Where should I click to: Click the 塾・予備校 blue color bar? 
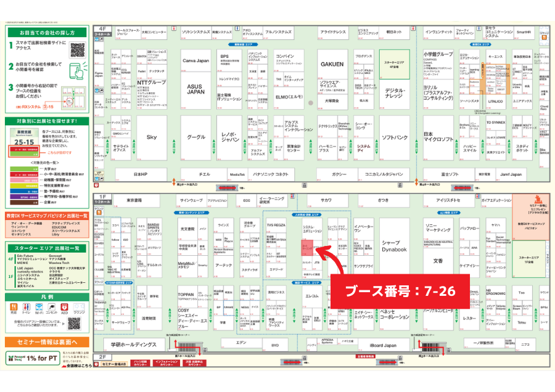(x=24, y=192)
